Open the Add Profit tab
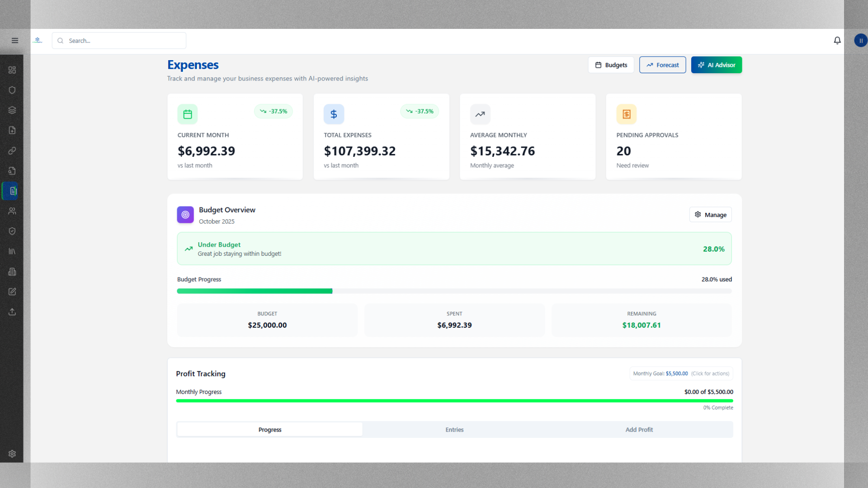868x488 pixels. 639,429
